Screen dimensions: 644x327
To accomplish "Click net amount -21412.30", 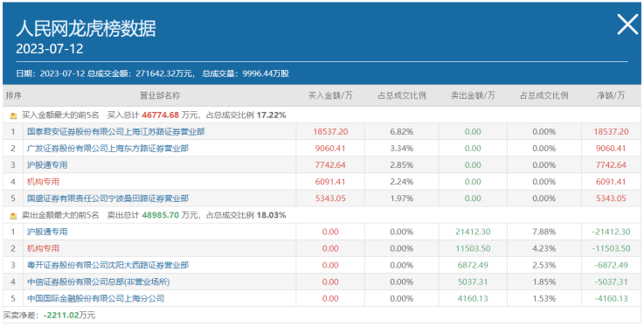I will pyautogui.click(x=611, y=232).
